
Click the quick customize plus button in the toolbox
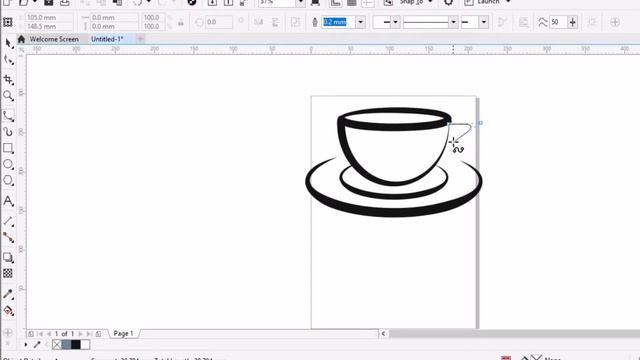point(8,333)
